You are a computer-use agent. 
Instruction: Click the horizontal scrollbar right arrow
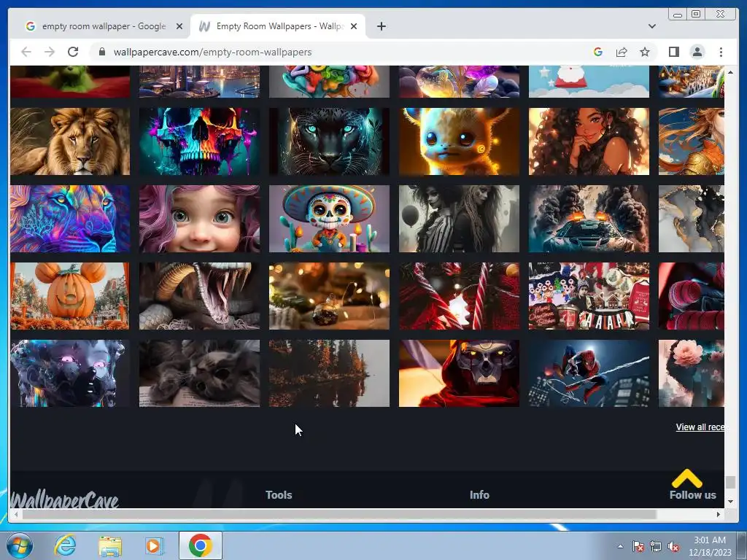point(719,514)
